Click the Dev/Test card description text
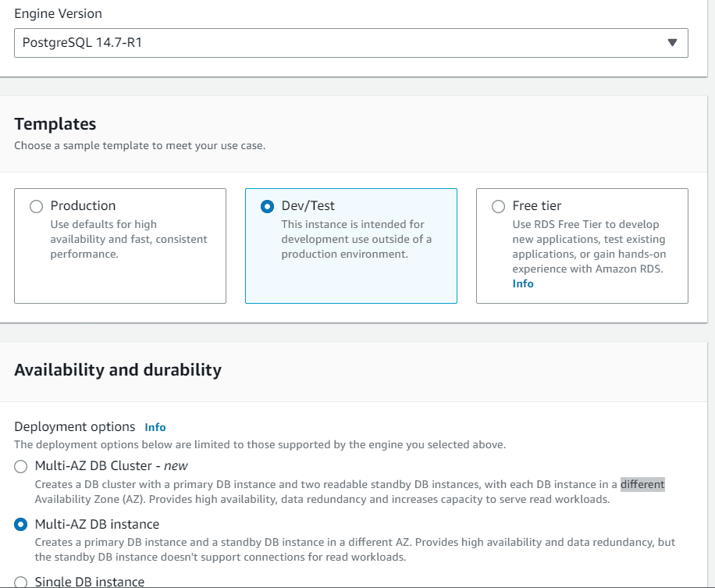The width and height of the screenshot is (715, 588). click(x=356, y=239)
